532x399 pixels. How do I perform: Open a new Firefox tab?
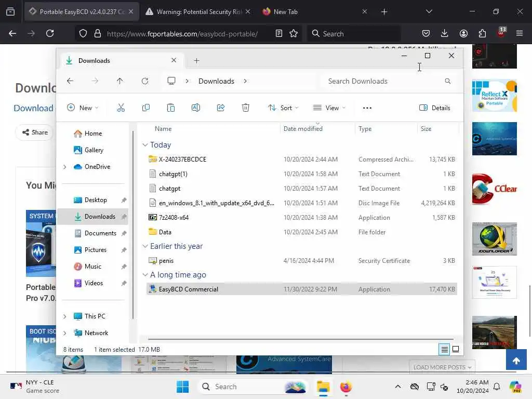(x=384, y=11)
